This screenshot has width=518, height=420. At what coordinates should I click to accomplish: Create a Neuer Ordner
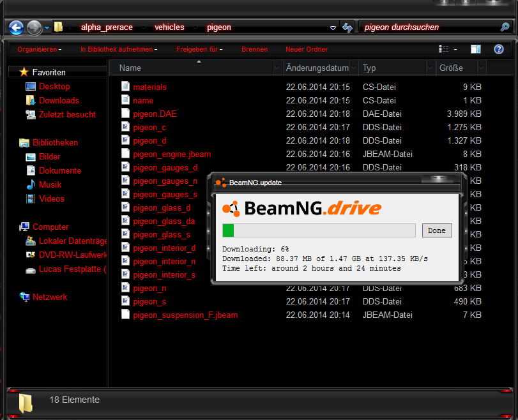tap(307, 49)
